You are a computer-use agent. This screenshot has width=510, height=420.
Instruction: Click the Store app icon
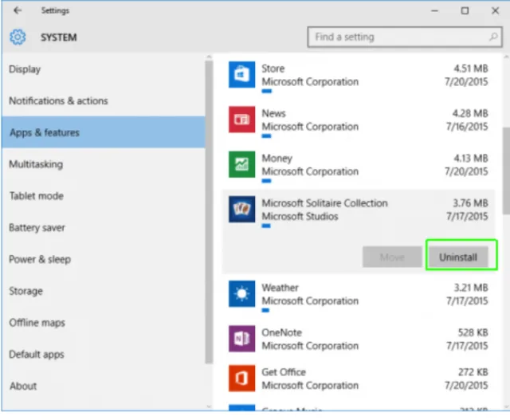(241, 75)
